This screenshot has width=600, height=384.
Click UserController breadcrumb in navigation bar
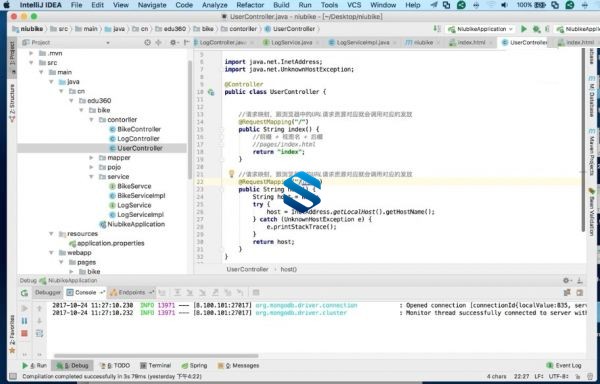290,29
